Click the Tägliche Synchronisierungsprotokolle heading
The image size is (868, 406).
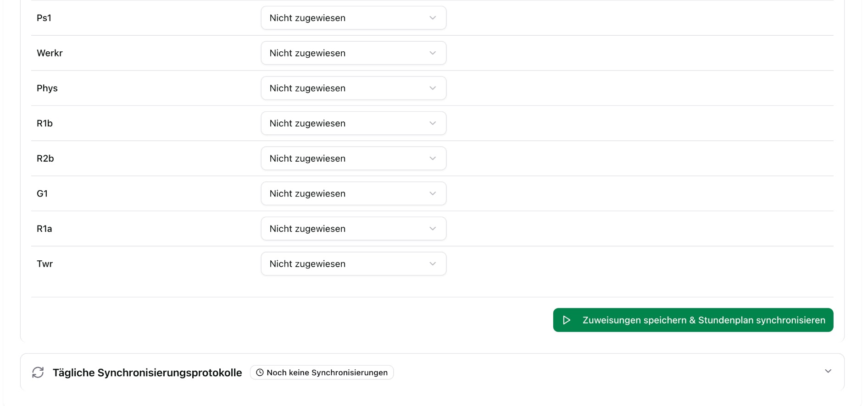coord(147,373)
